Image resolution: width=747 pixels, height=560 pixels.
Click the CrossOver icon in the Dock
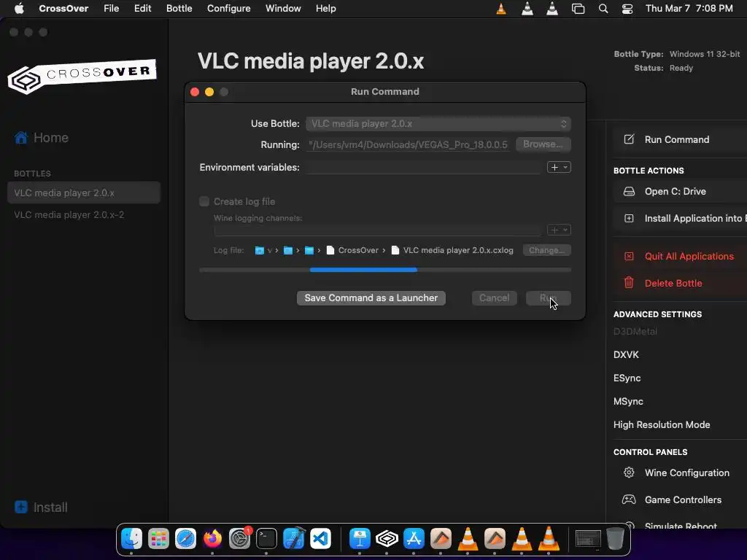(x=387, y=539)
